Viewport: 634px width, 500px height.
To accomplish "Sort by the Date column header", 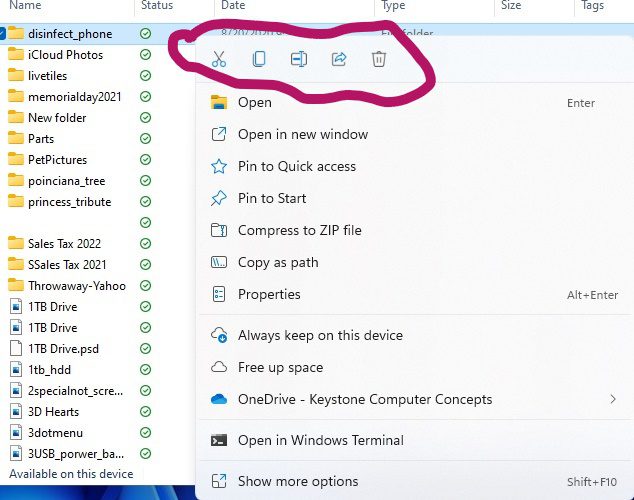I will click(233, 5).
